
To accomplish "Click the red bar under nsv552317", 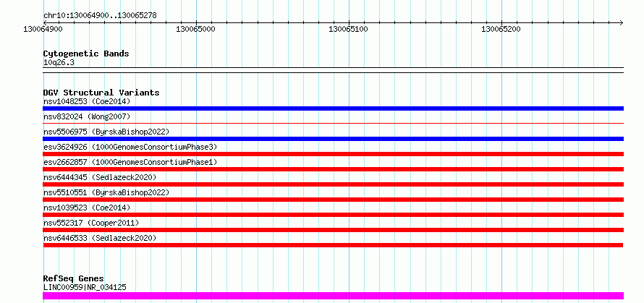I will tap(333, 230).
